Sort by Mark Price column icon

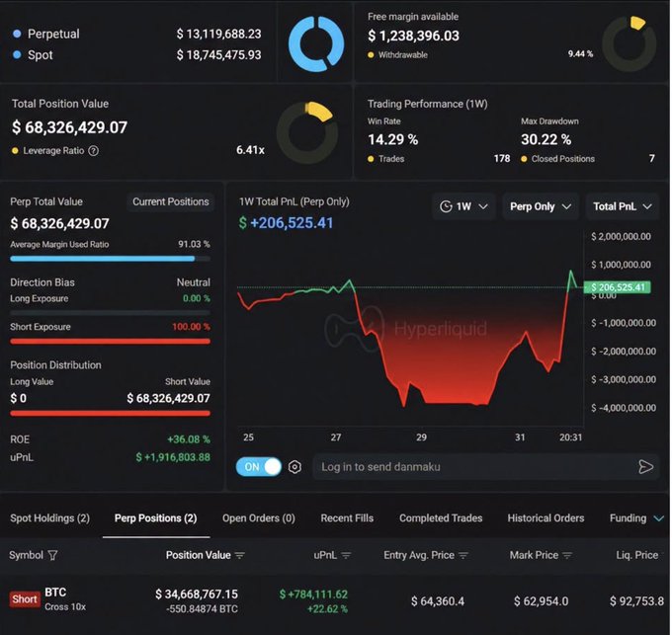[x=567, y=555]
